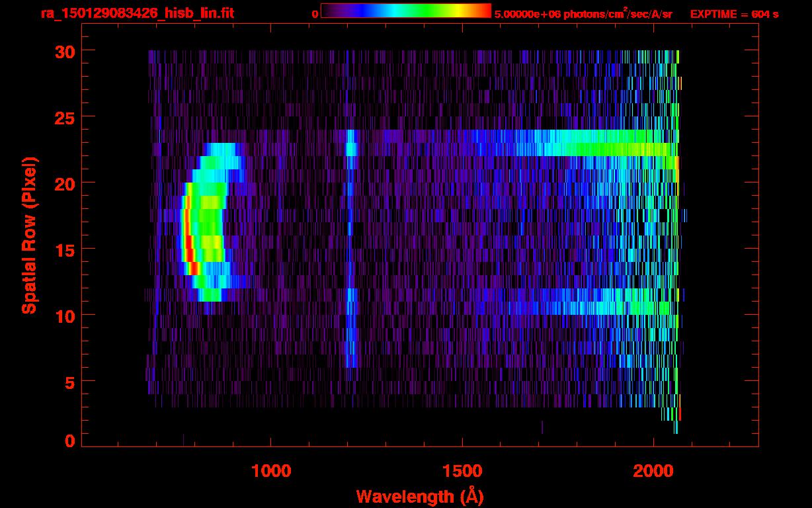The image size is (812, 508).
Task: Click the rainbow color scale bar
Action: click(406, 11)
